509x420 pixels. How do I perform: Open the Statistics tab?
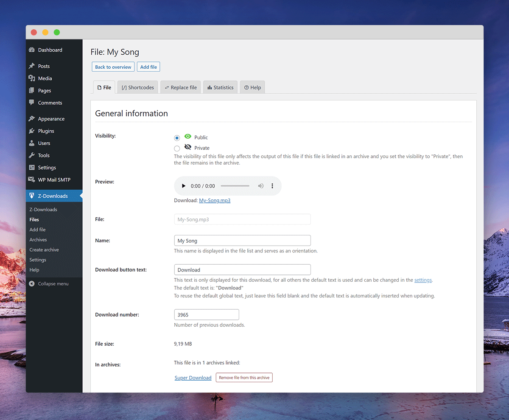tap(220, 87)
